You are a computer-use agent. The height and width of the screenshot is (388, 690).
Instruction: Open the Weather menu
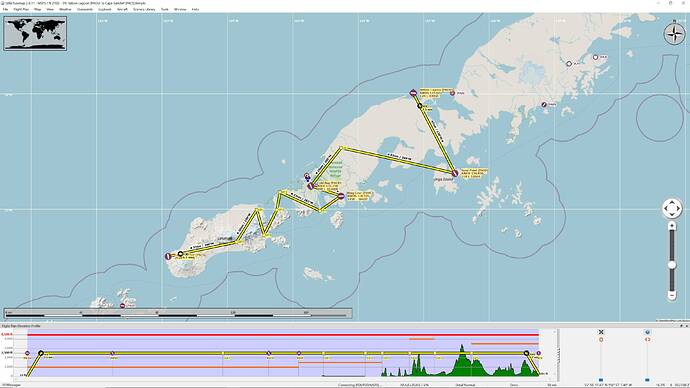click(x=65, y=9)
